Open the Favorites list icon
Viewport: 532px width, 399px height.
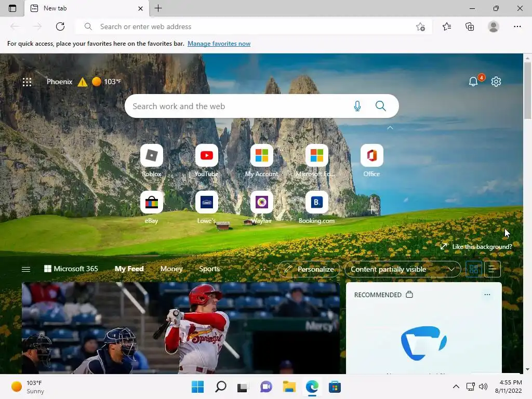coord(447,26)
